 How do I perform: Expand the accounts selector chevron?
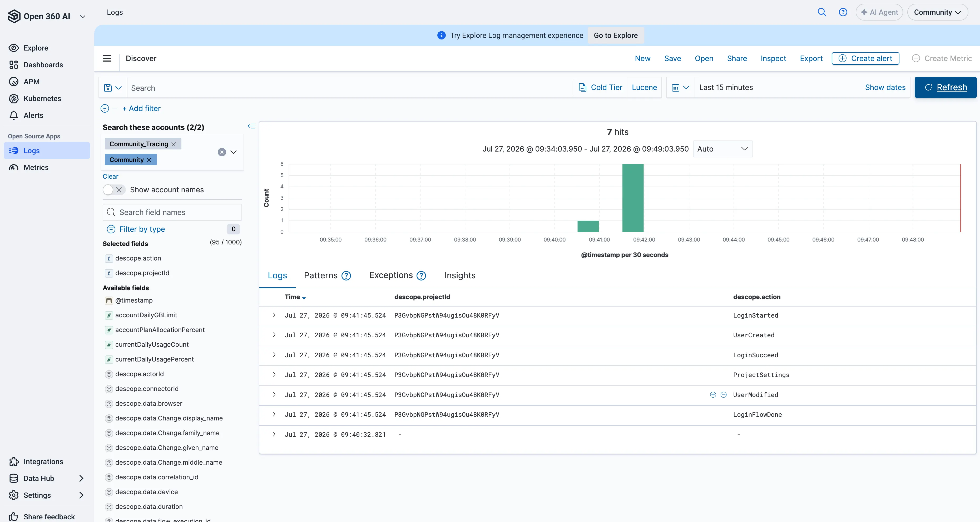234,152
